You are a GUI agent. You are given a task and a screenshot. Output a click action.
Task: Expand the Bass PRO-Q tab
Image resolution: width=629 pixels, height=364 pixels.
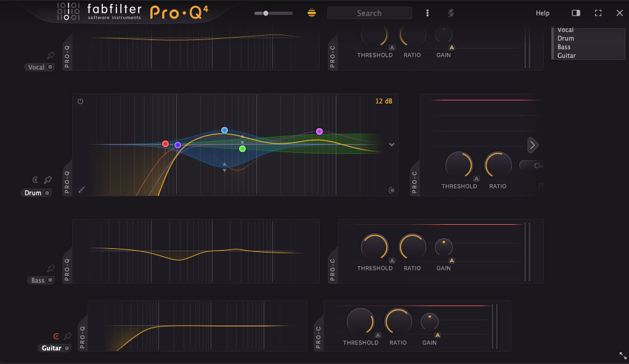click(67, 267)
